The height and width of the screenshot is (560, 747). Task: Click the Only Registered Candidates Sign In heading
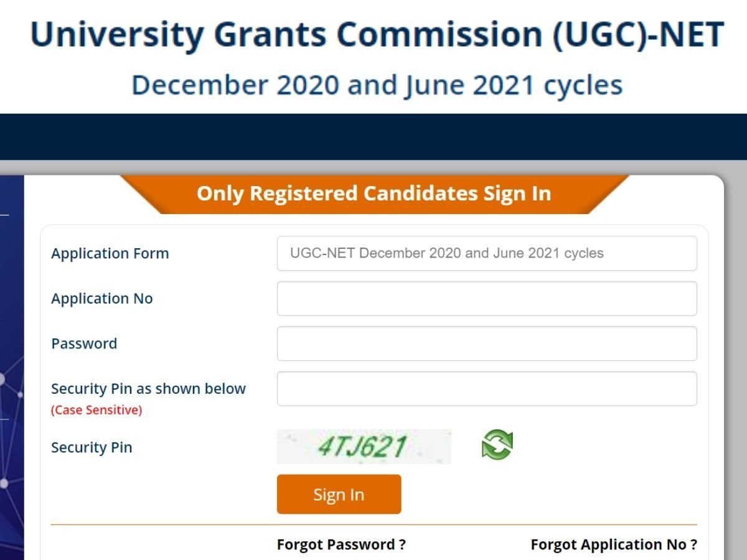374,194
